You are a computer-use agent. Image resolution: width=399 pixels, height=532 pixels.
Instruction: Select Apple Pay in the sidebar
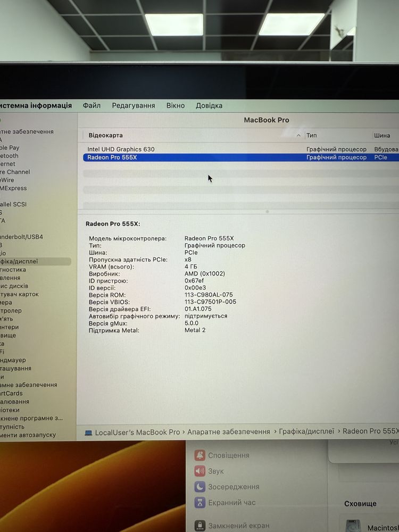tap(10, 147)
